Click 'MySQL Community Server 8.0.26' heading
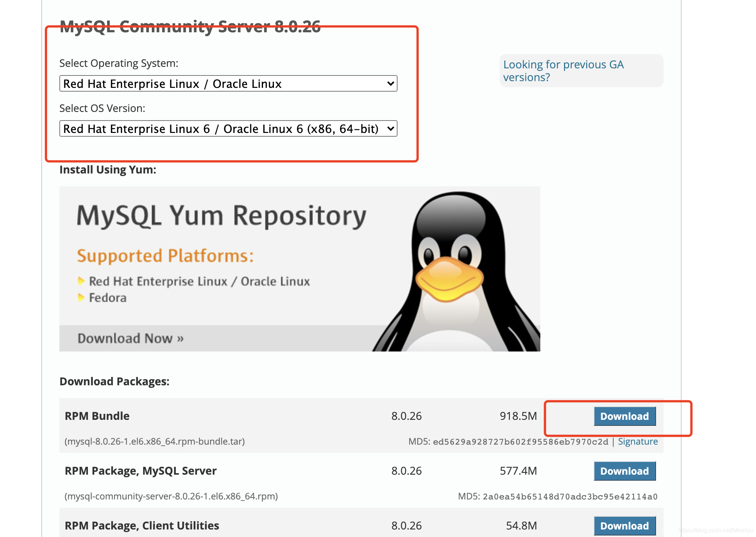Image resolution: width=756 pixels, height=537 pixels. coord(190,27)
